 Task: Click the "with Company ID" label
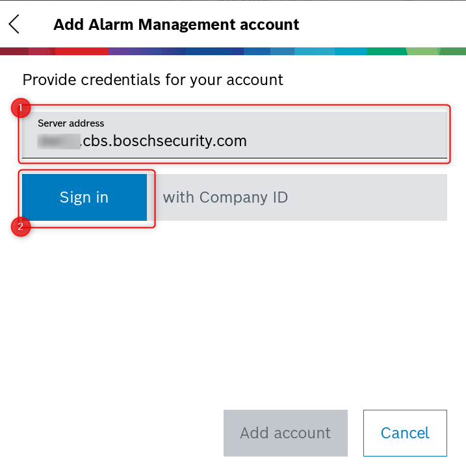tap(225, 197)
